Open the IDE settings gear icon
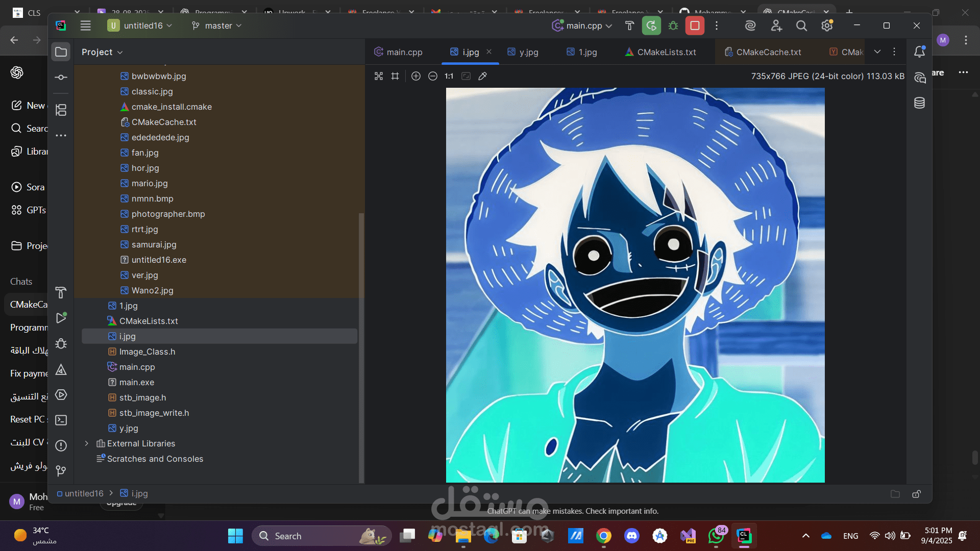This screenshot has height=551, width=980. 827,26
